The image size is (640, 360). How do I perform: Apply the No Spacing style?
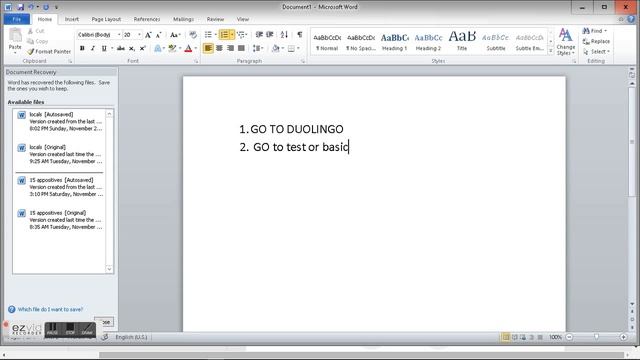[x=361, y=41]
